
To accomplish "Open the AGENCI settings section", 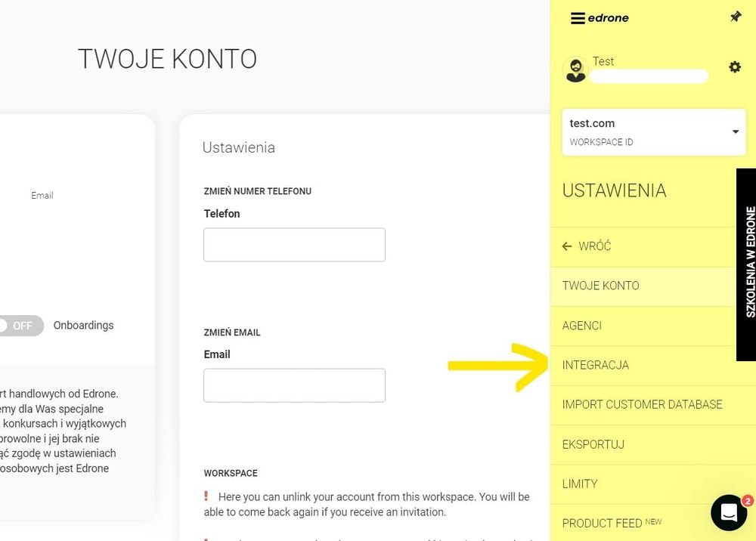I will pos(582,326).
